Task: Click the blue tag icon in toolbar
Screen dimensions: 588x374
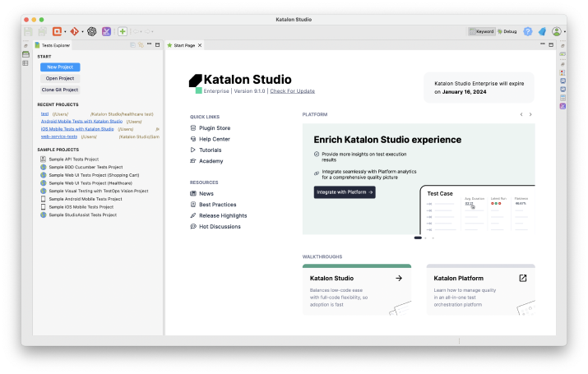Action: click(542, 31)
